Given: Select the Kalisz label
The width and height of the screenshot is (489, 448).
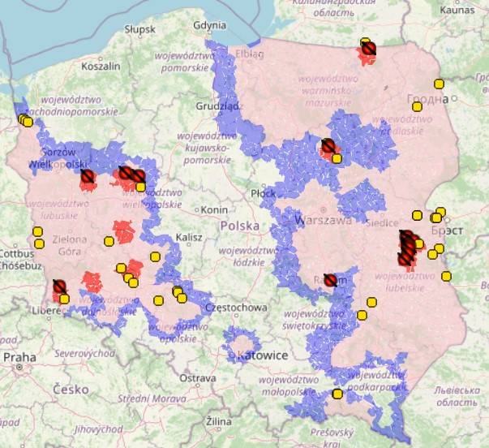Looking at the screenshot, I should click(189, 238).
